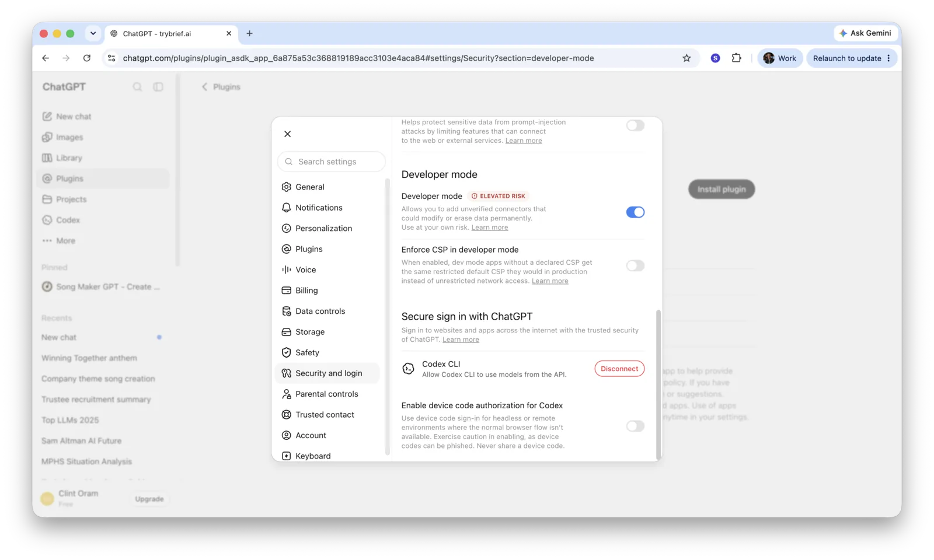Bookmark this page with star icon
Screen dimensions: 934x560
(686, 58)
